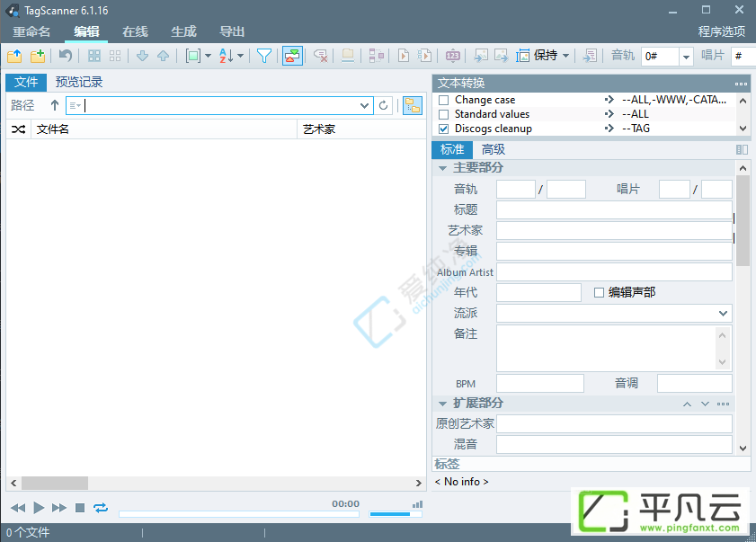Switch to 重命名 tab
Image resolution: width=756 pixels, height=542 pixels.
pyautogui.click(x=31, y=31)
